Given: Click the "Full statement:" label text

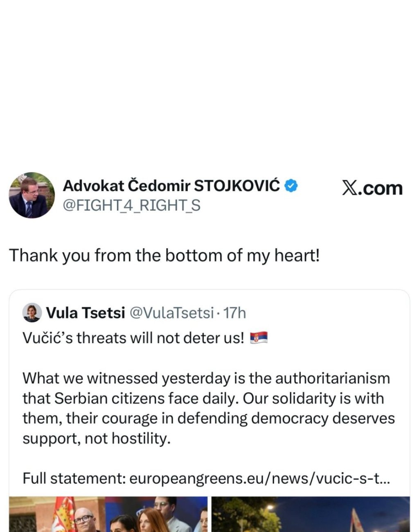Looking at the screenshot, I should click(74, 478).
